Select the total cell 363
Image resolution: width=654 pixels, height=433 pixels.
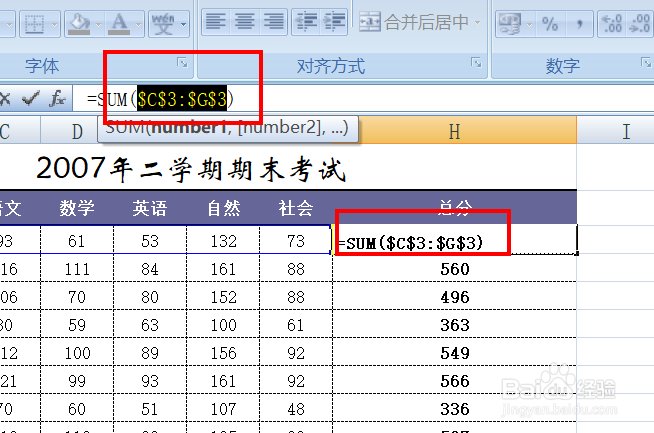pyautogui.click(x=455, y=325)
